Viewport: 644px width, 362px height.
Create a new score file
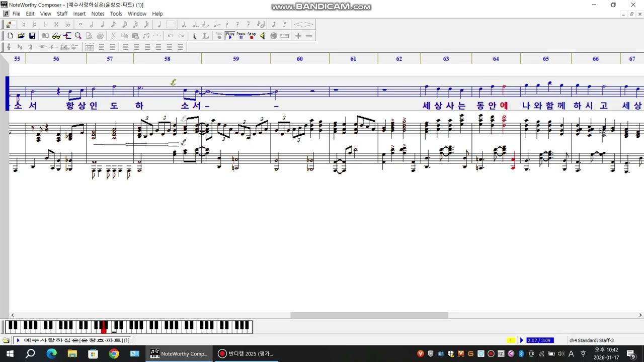click(10, 36)
